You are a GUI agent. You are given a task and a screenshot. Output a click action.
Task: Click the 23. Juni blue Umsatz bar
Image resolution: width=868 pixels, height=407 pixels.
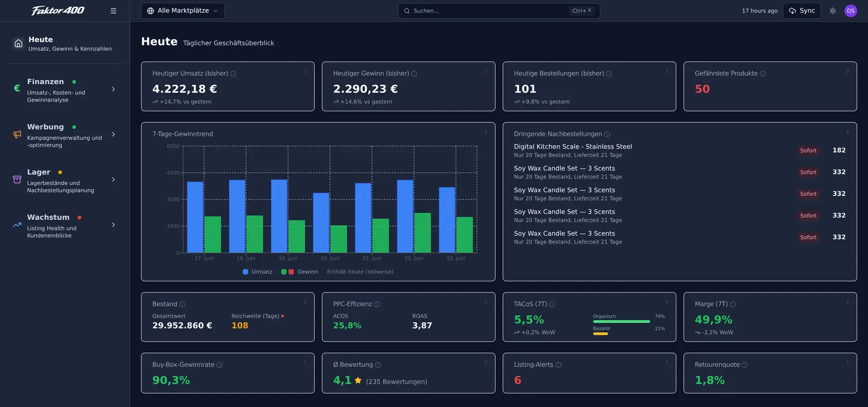tap(447, 220)
